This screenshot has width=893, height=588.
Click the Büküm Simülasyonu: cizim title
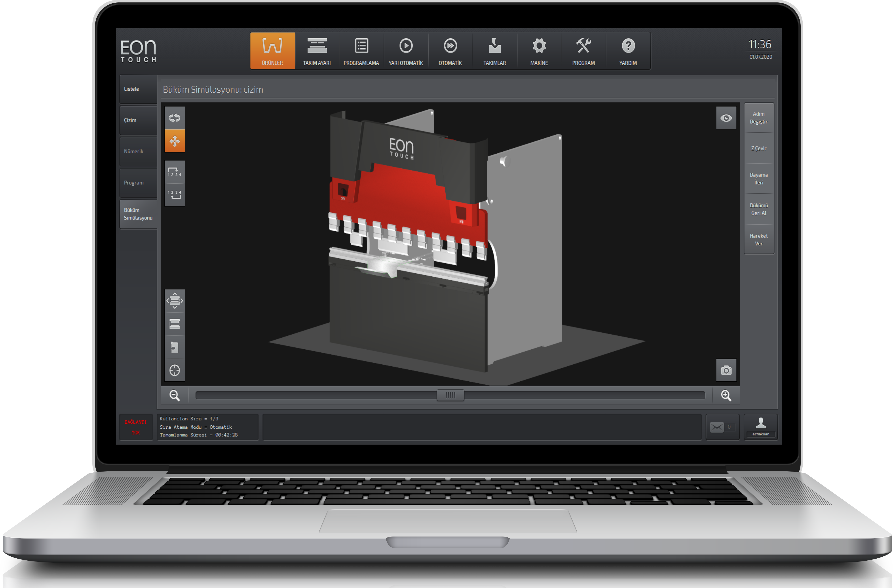(213, 90)
